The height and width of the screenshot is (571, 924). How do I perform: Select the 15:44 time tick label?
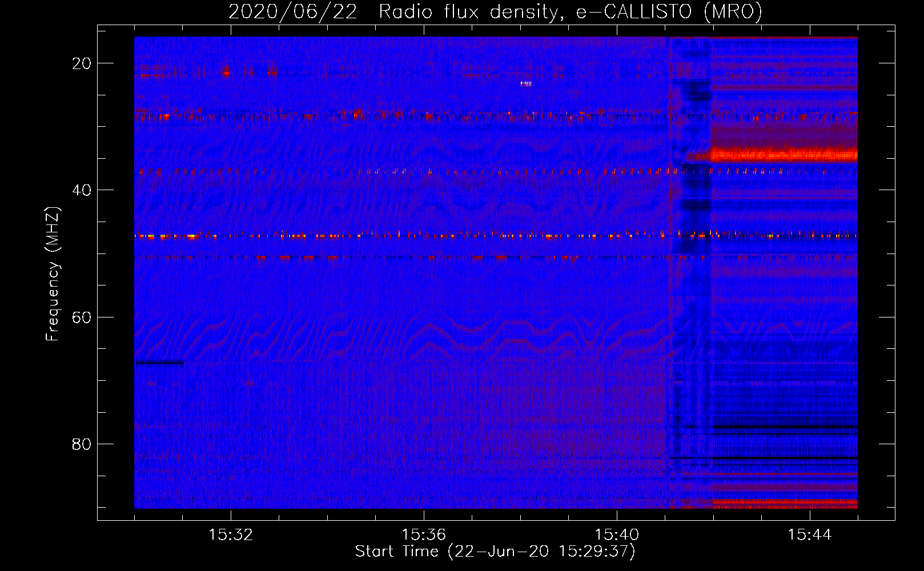810,535
